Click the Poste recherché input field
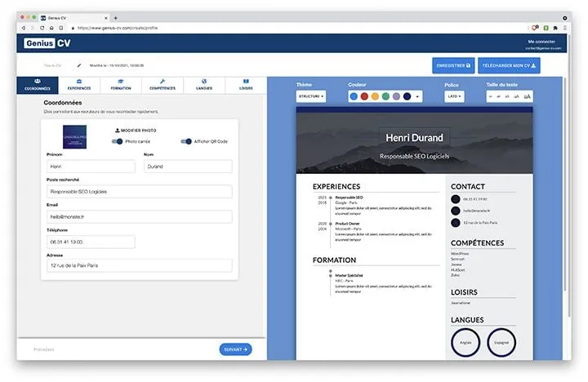The width and height of the screenshot is (588, 382). click(140, 192)
